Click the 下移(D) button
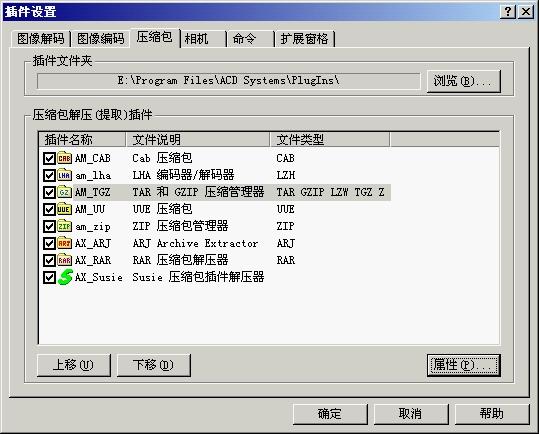This screenshot has height=434, width=539. pyautogui.click(x=153, y=365)
